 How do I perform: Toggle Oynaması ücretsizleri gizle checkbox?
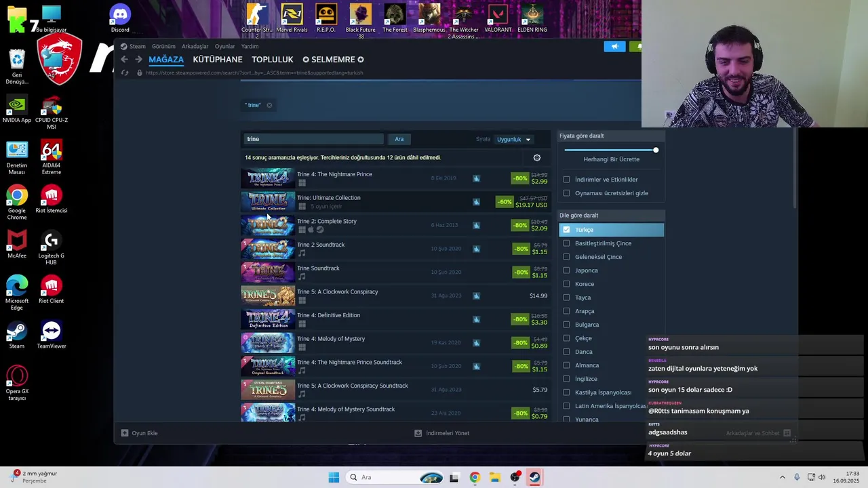566,193
